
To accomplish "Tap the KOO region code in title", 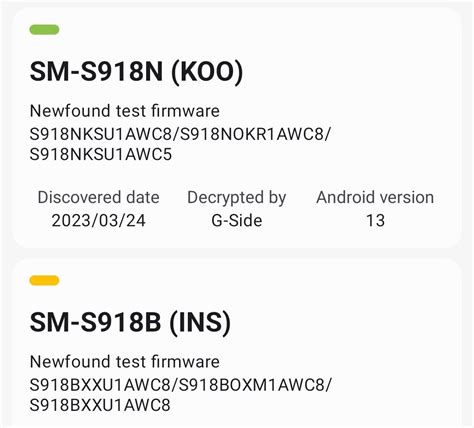I will [207, 72].
